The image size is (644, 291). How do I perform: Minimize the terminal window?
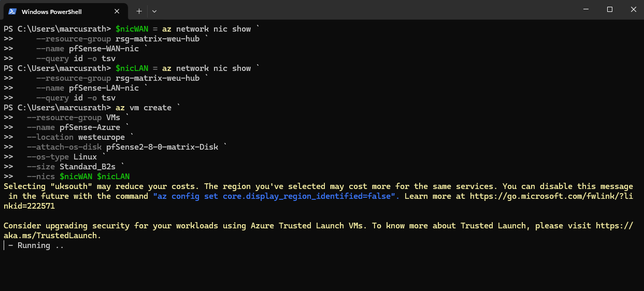coord(585,10)
